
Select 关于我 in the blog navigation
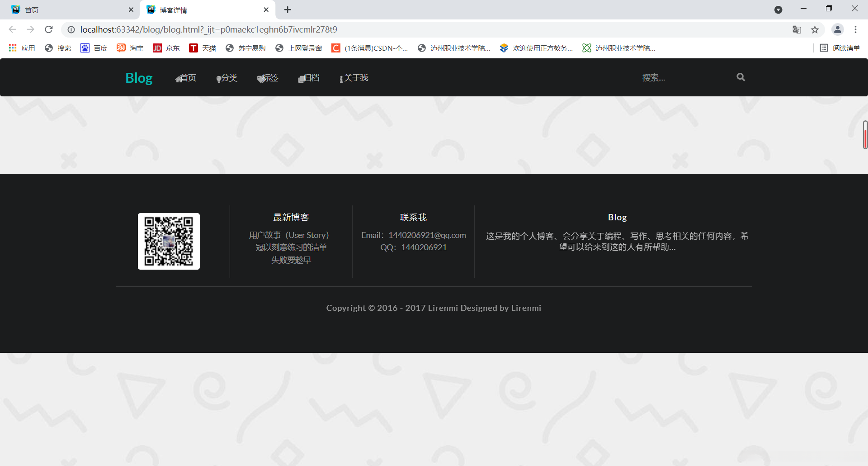click(x=354, y=77)
